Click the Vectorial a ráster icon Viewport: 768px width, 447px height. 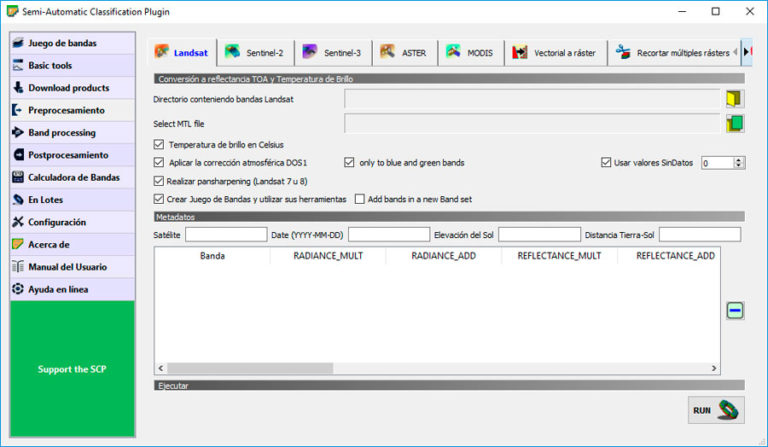click(520, 52)
